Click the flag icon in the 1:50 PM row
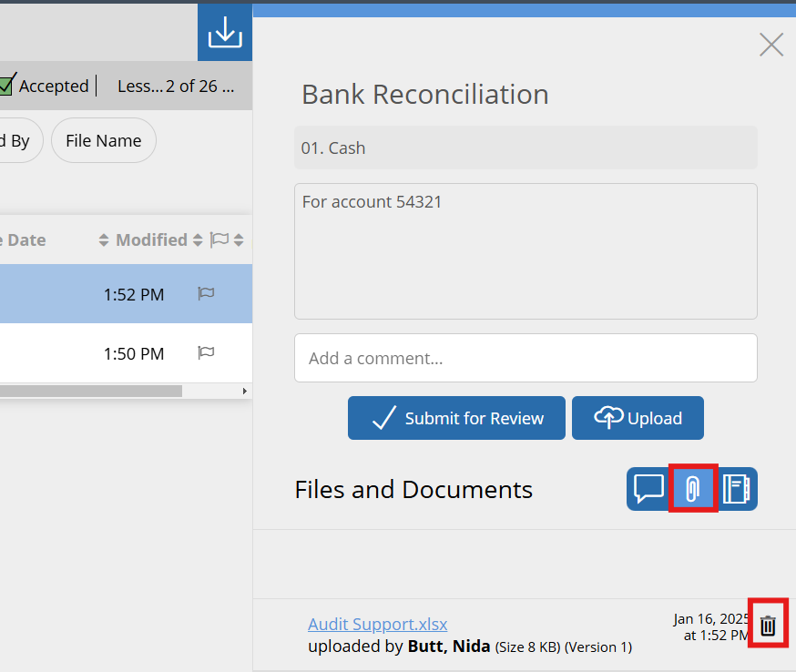 207,352
